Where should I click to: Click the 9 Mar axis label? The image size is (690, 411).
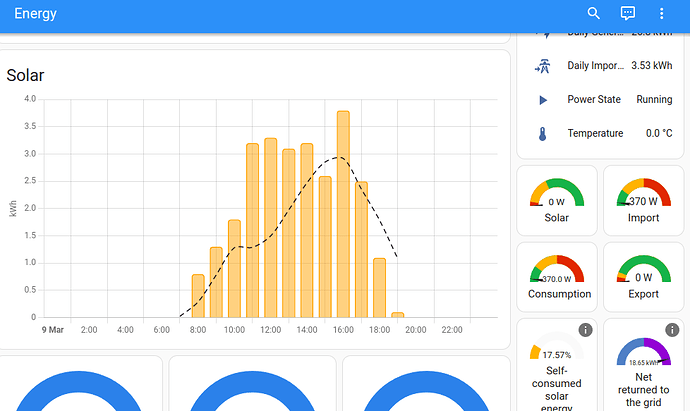click(53, 330)
